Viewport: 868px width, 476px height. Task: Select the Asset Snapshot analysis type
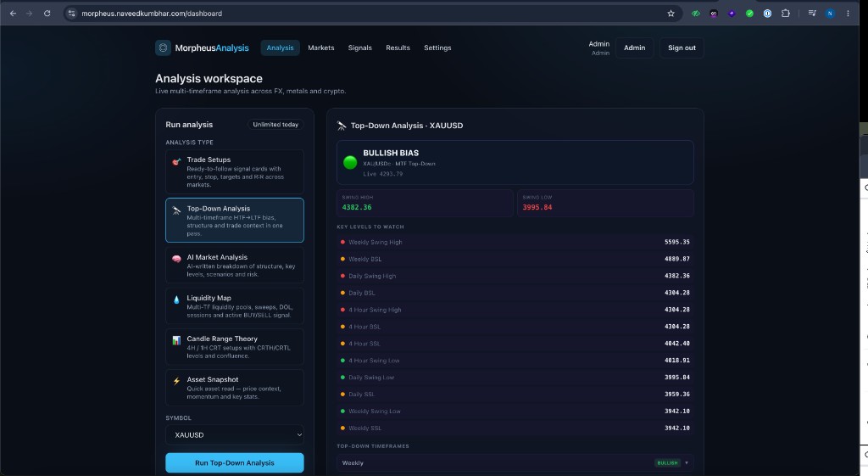click(x=235, y=388)
